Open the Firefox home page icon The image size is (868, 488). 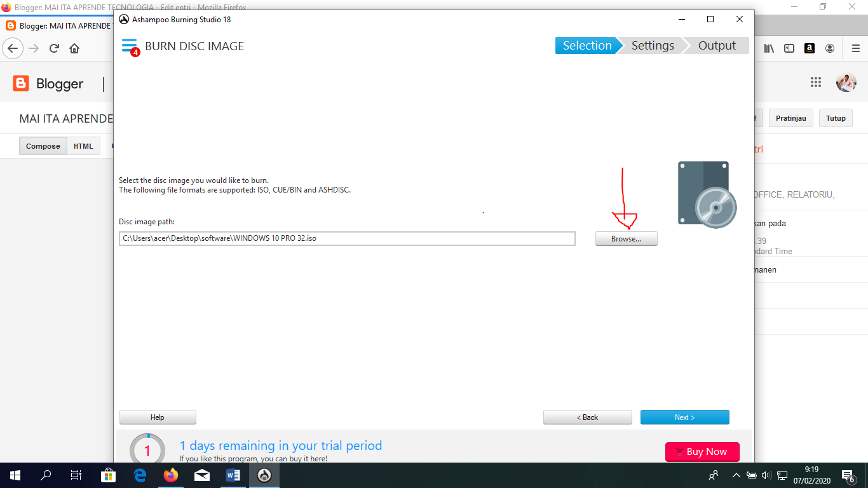(x=74, y=48)
